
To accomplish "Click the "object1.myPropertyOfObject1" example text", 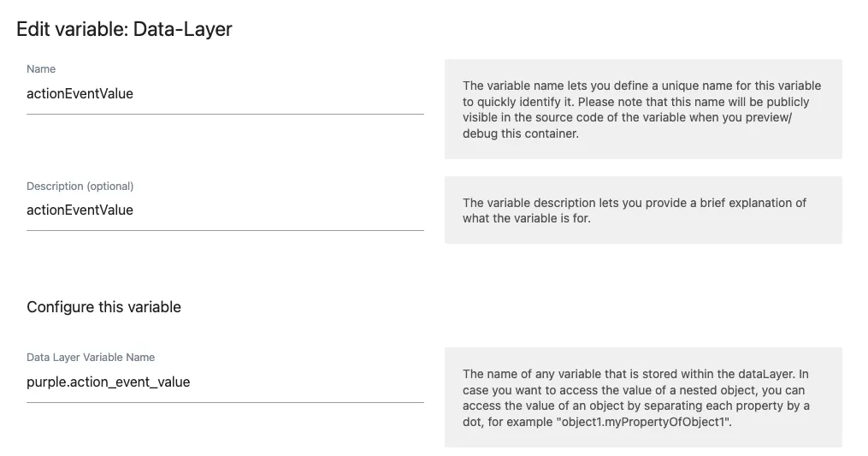I will tap(647, 422).
